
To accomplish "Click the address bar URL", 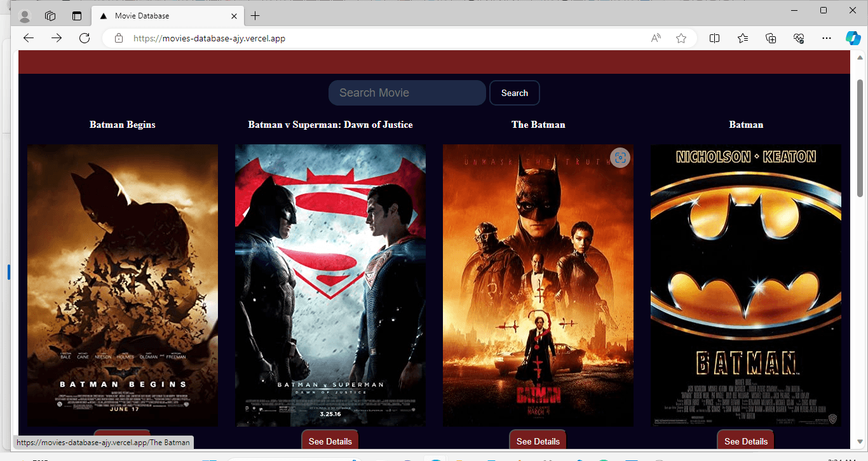I will (209, 38).
